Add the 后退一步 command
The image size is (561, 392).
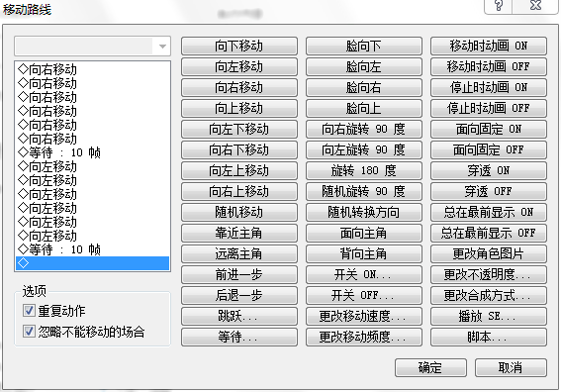click(239, 295)
